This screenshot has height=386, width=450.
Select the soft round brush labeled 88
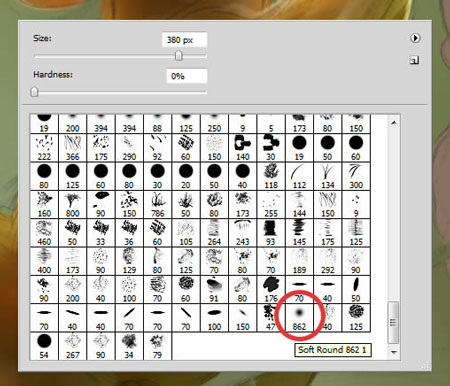click(x=157, y=124)
